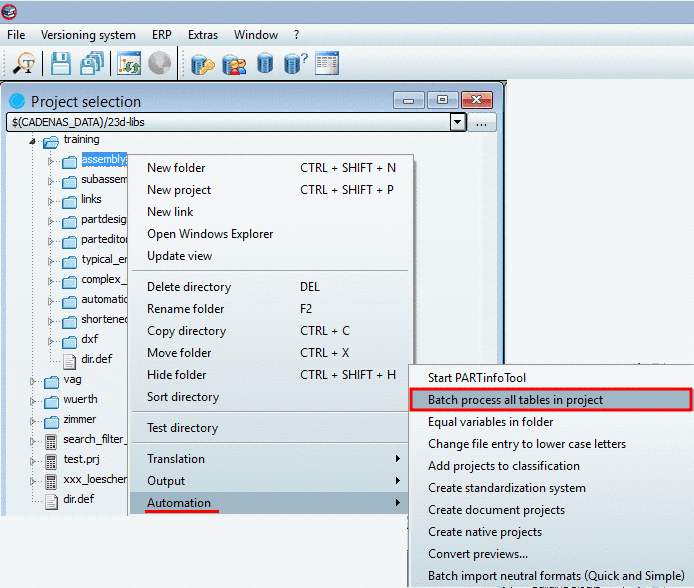Screen dimensions: 694x588
Task: Select the zimmer folder in tree
Action: pyautogui.click(x=80, y=419)
